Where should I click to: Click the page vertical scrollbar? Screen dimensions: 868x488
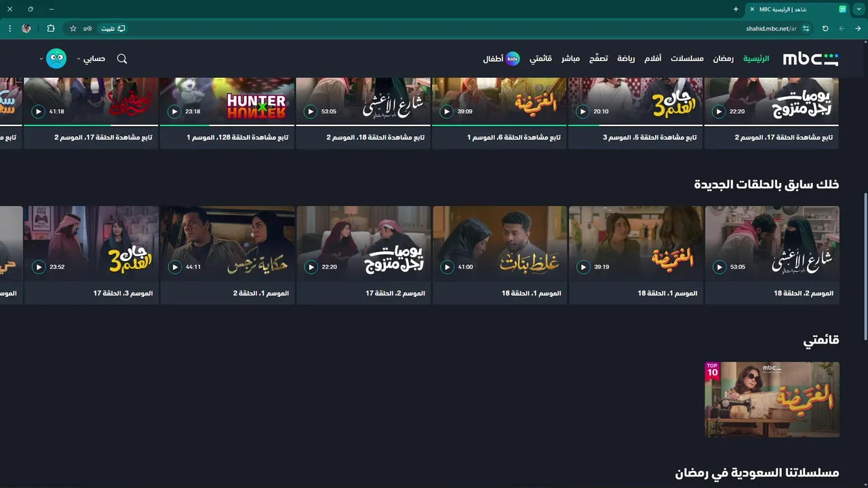(865, 266)
